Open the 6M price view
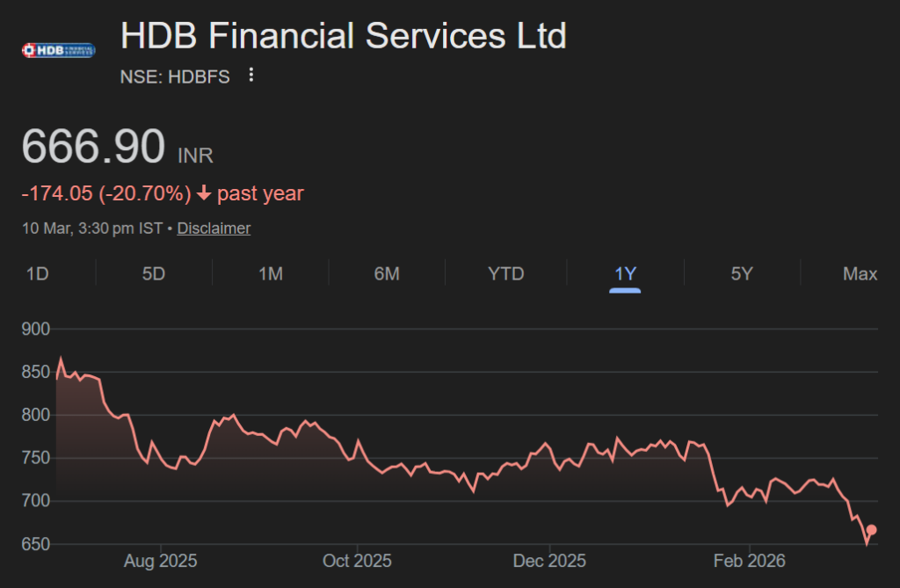This screenshot has height=588, width=900. [388, 273]
